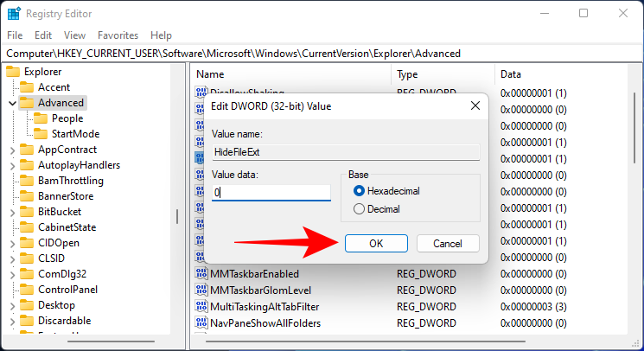Confirm the DWORD edit with OK
The image size is (644, 351).
click(x=376, y=244)
